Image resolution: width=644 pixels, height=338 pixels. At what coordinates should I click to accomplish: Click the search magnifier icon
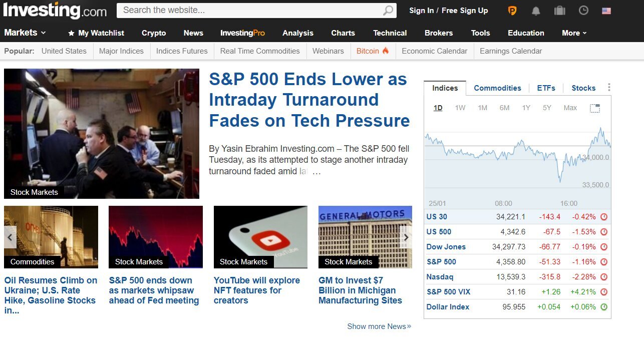(388, 10)
